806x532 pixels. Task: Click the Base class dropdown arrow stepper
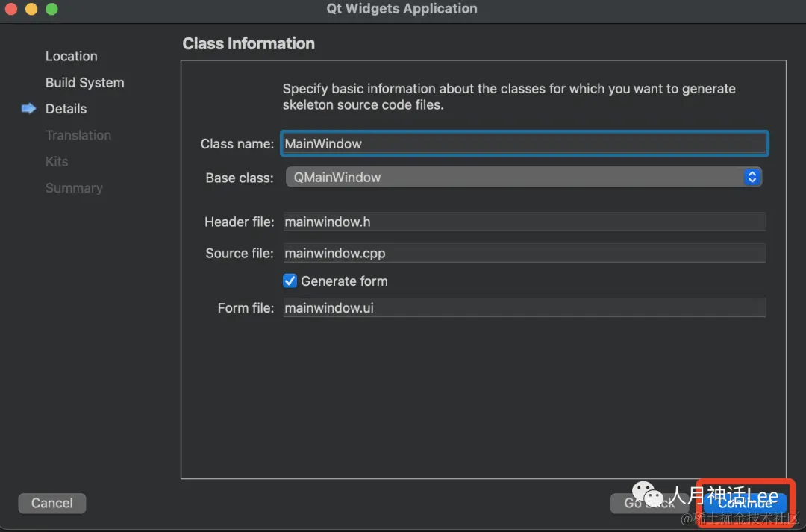pos(752,177)
